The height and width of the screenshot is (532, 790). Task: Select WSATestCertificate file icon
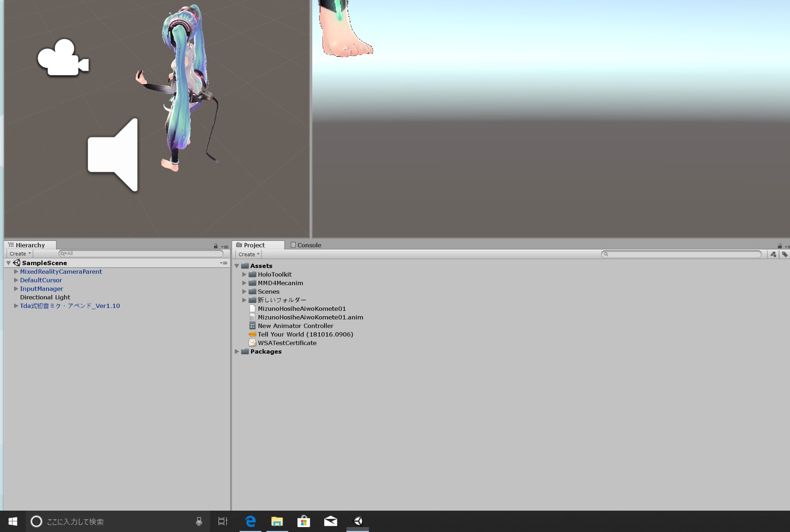(253, 343)
